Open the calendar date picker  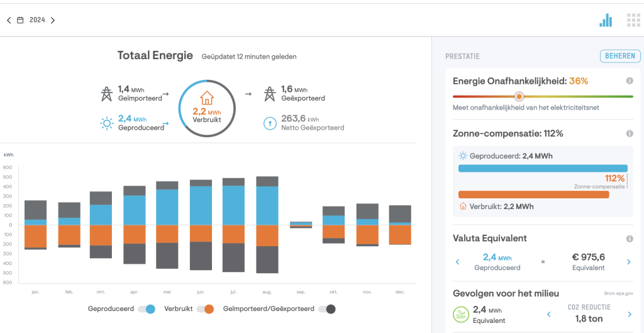(20, 20)
